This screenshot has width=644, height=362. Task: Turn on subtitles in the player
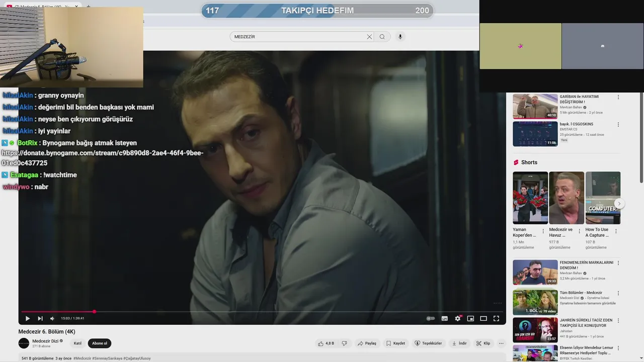pyautogui.click(x=444, y=318)
